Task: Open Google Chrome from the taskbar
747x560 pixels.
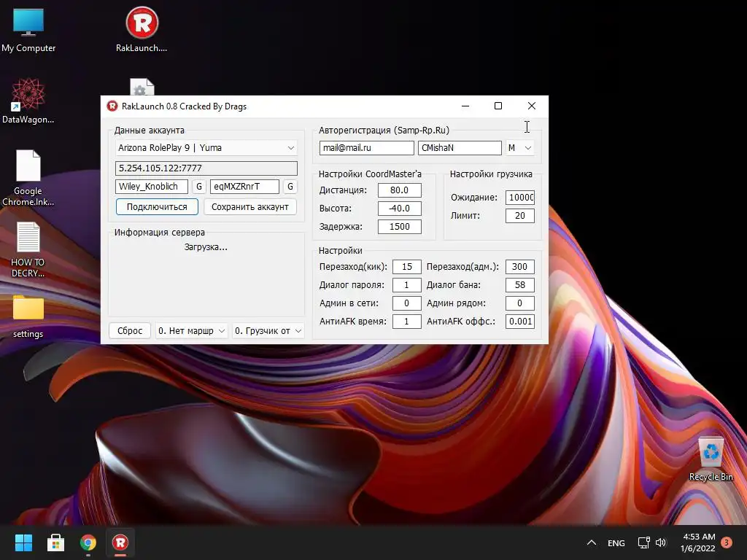Action: click(x=88, y=542)
